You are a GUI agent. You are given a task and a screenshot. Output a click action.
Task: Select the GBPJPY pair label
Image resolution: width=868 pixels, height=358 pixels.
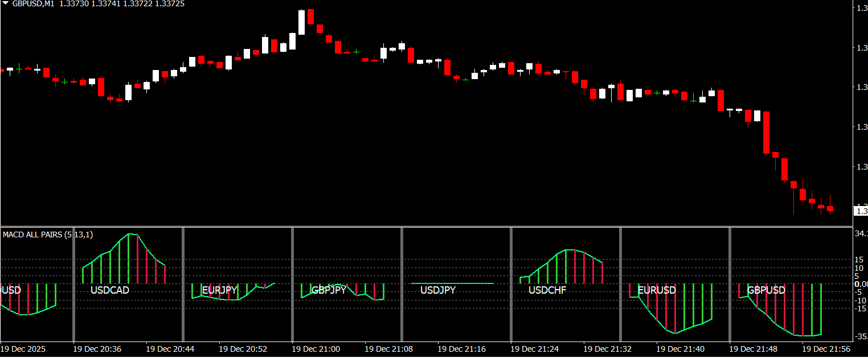tap(329, 290)
